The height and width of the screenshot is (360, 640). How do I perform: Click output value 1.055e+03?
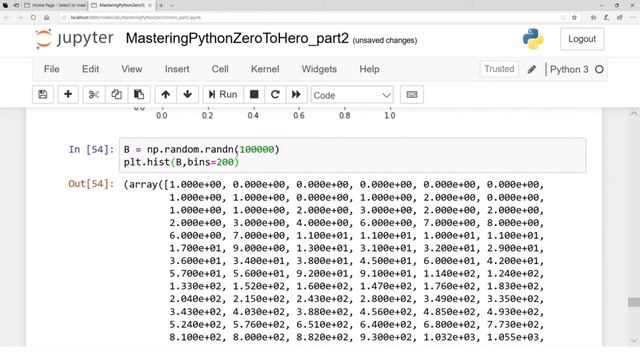click(x=513, y=337)
